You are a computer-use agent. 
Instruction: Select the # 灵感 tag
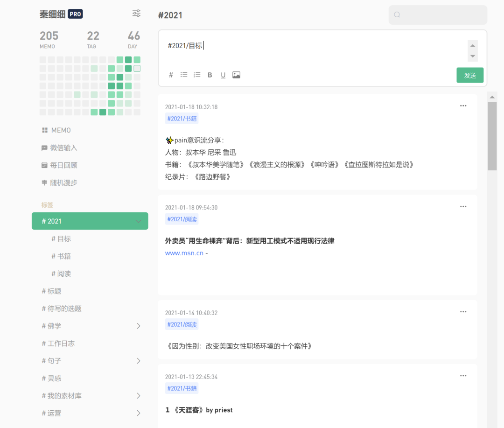51,379
